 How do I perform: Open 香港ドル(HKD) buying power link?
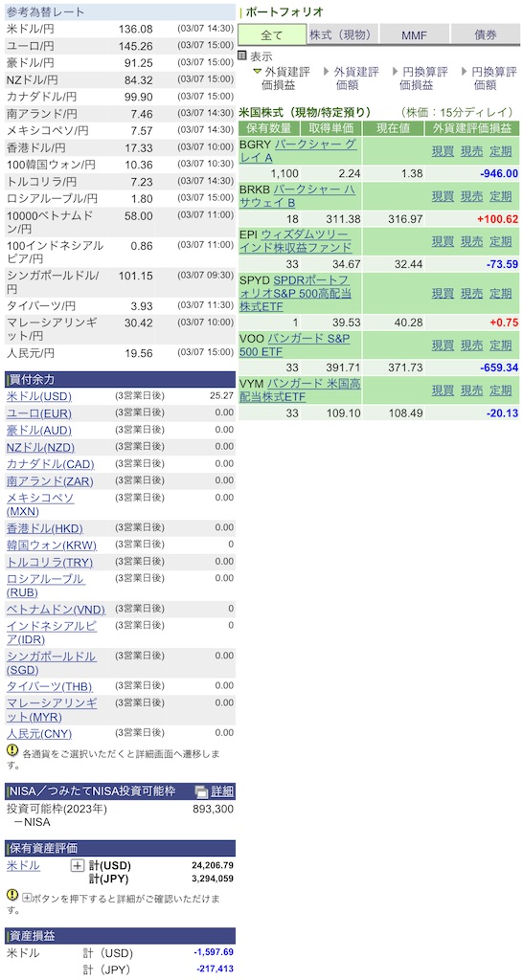(45, 528)
